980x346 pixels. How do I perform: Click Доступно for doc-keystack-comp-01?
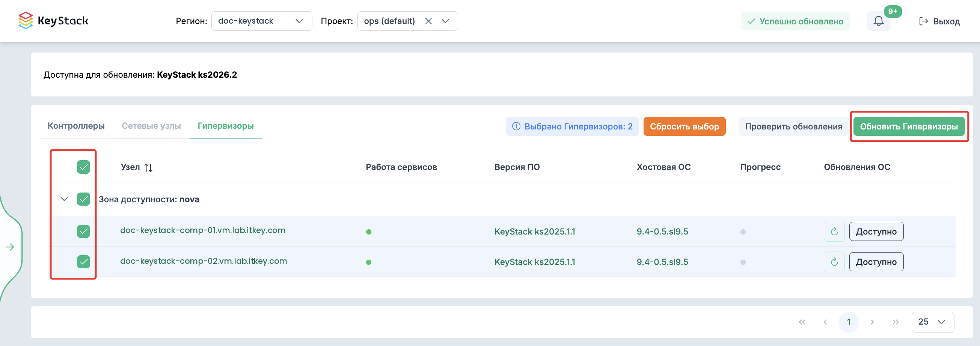876,231
